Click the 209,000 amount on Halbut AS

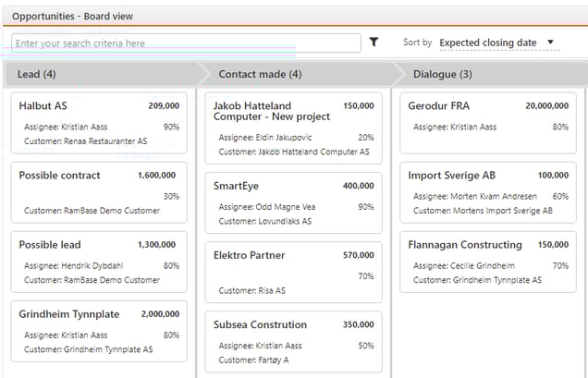point(164,105)
